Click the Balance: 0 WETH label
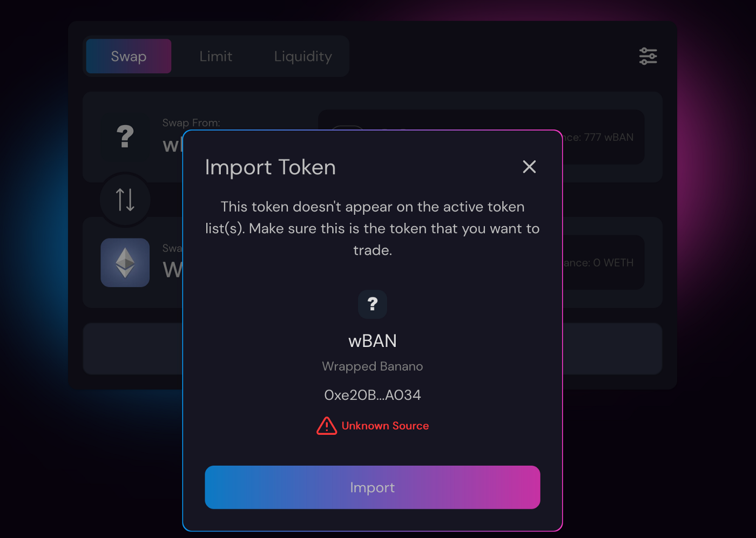The image size is (756, 538). 598,263
